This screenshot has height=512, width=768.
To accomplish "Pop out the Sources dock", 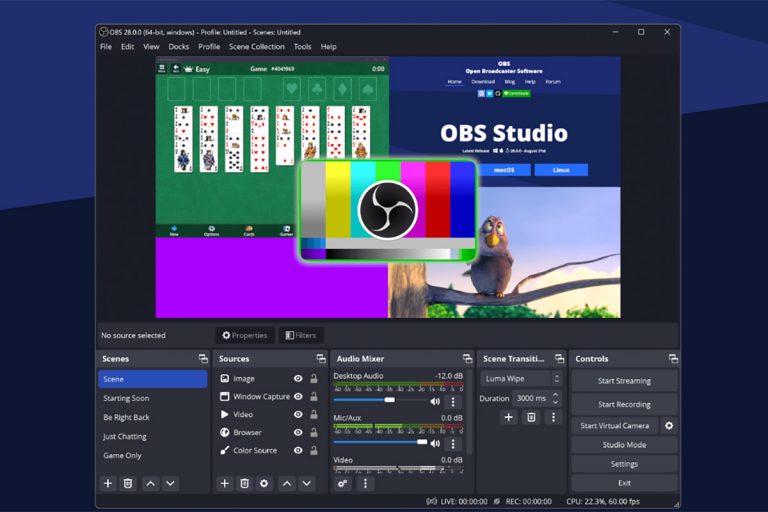I will click(321, 359).
